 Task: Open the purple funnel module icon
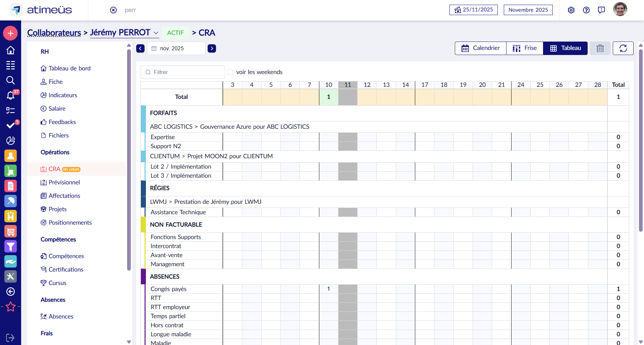click(x=10, y=246)
